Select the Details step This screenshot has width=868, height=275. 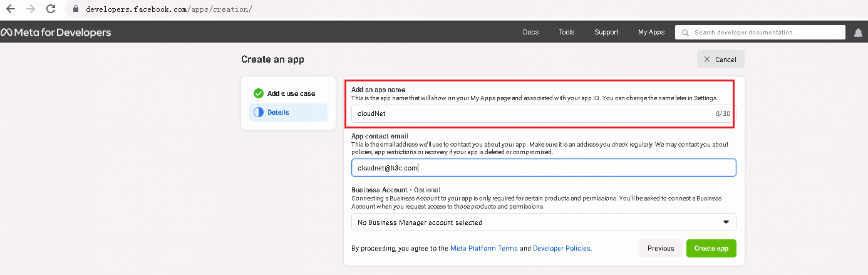[289, 113]
